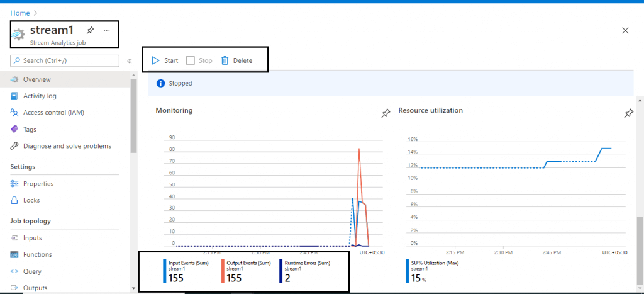Open Diagnose and solve problems

[67, 146]
